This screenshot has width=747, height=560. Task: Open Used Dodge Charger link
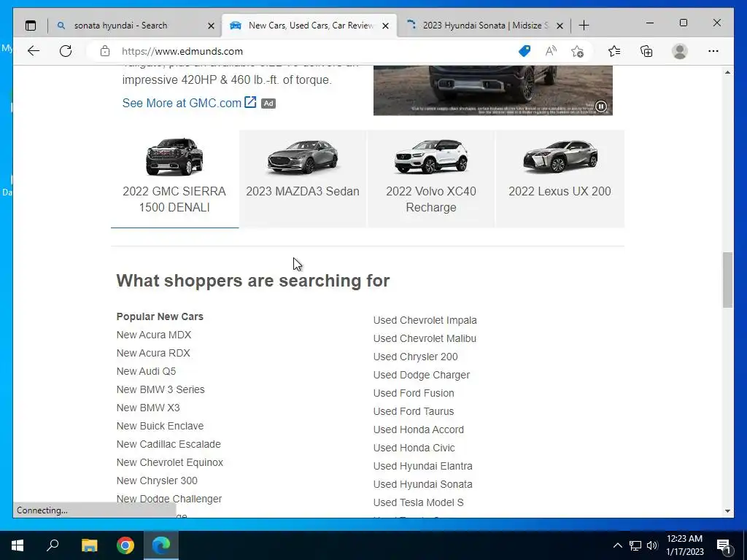click(x=422, y=375)
